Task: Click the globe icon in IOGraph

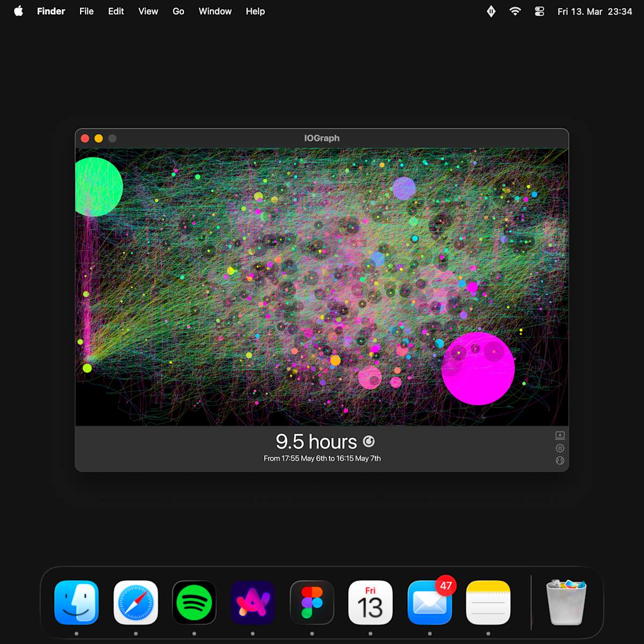Action: click(x=560, y=460)
